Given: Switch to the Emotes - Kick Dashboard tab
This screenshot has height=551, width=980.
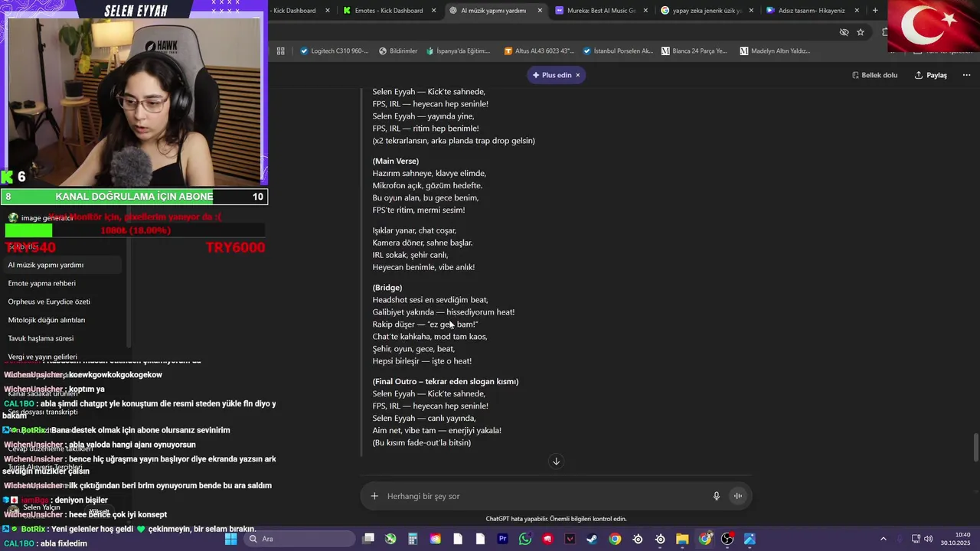Looking at the screenshot, I should point(389,11).
